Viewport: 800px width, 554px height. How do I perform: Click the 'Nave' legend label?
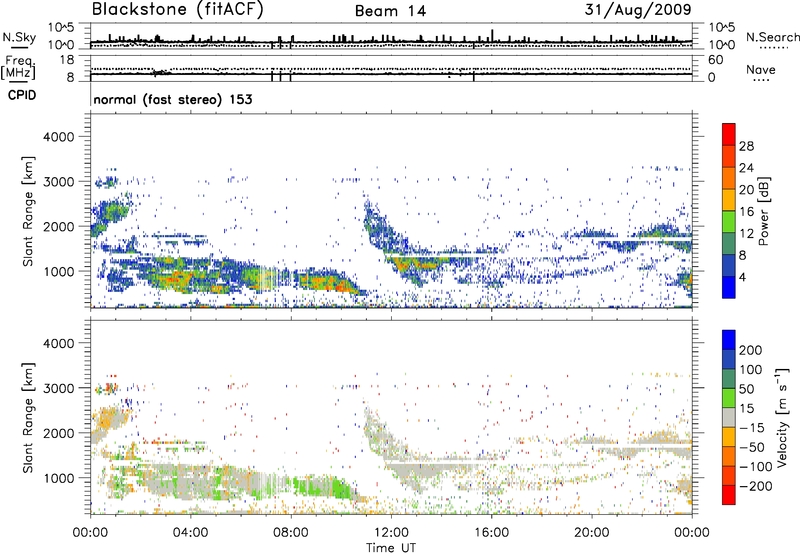[x=761, y=70]
